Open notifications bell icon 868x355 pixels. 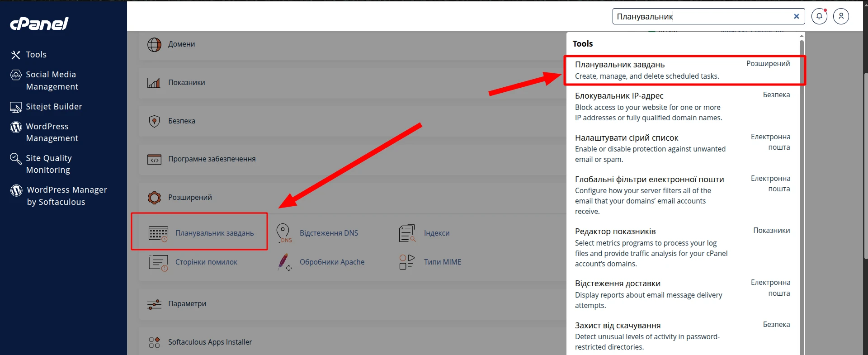[x=819, y=16]
